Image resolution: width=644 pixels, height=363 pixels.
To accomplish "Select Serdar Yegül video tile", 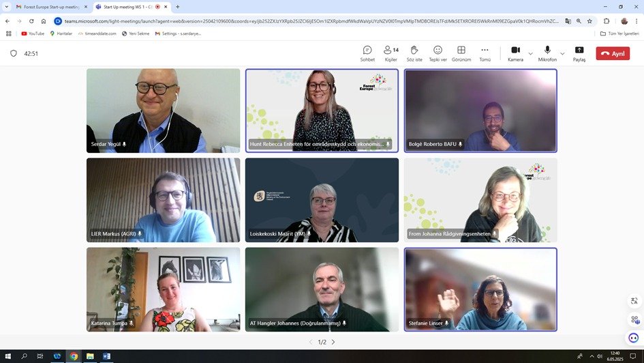I will coord(163,111).
